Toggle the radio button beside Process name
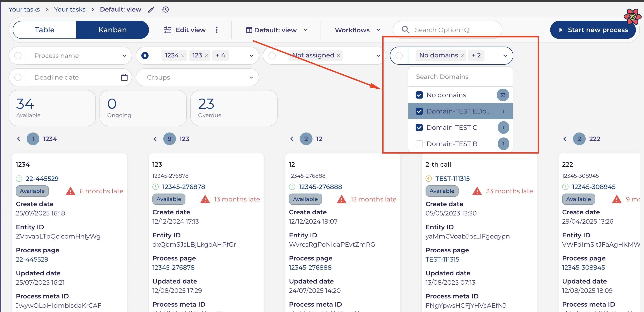Screen dimensions: 644x312 pyautogui.click(x=18, y=55)
